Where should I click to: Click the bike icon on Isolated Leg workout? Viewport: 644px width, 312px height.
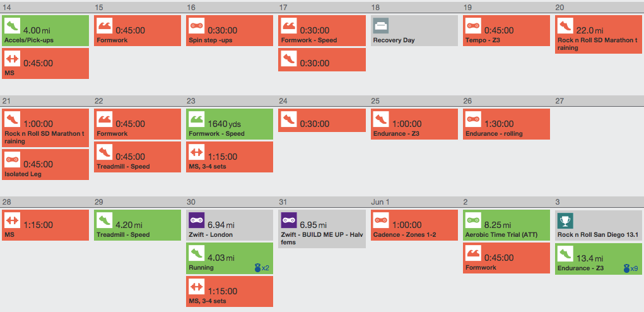[12, 160]
